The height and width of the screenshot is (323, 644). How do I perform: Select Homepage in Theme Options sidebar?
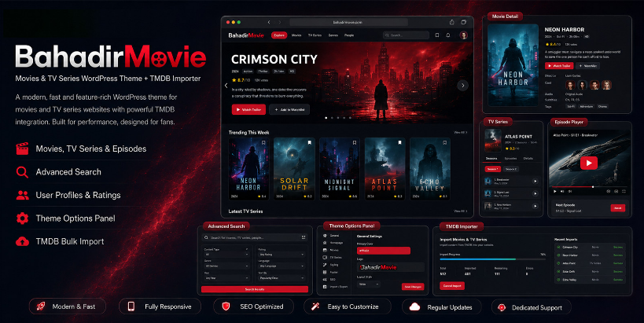pos(333,243)
